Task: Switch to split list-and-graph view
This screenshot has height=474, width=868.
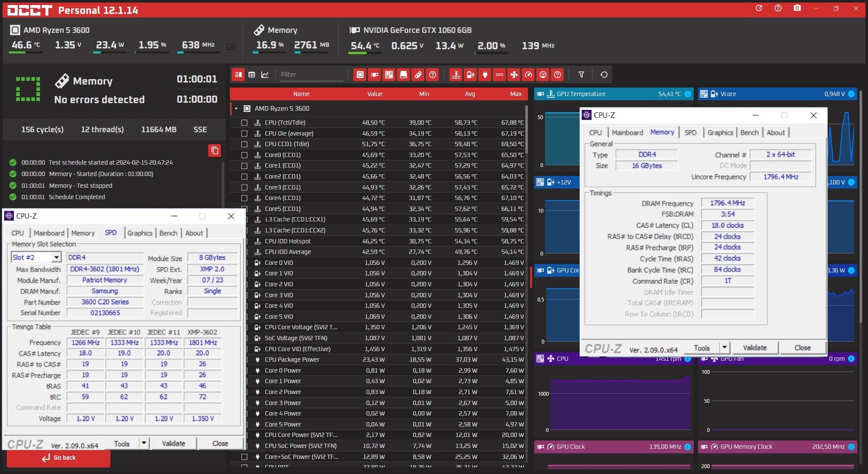Action: coord(238,75)
